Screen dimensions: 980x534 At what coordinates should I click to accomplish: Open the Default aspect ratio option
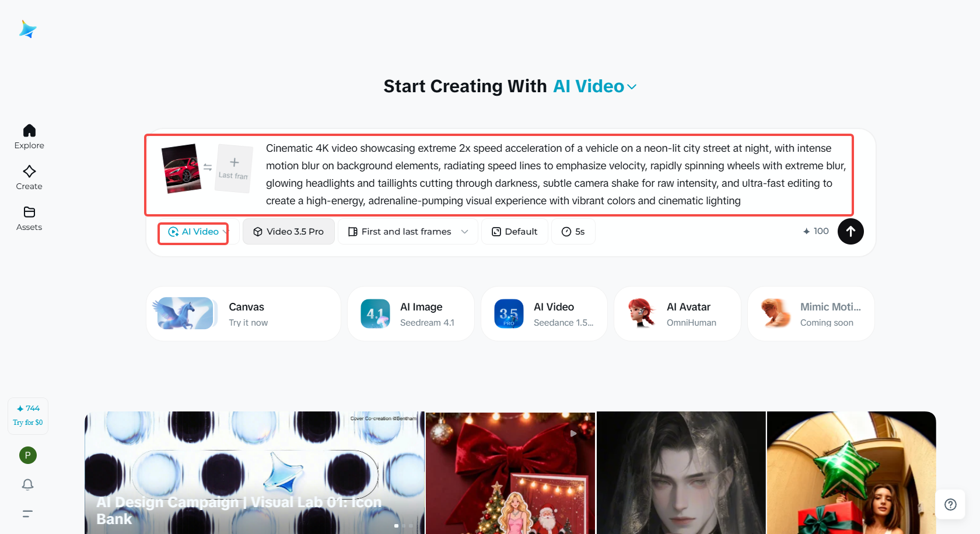click(514, 232)
